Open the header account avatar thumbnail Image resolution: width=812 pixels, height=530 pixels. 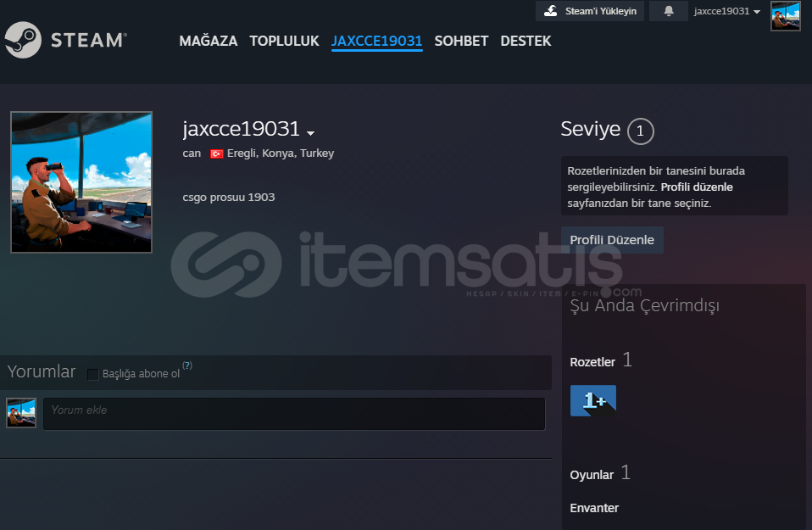click(x=785, y=16)
